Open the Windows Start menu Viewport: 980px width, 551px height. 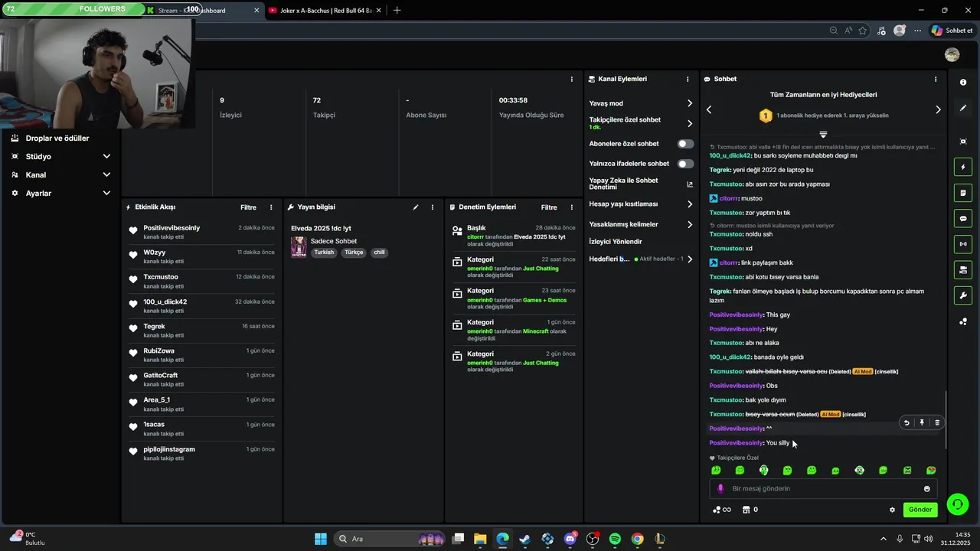pyautogui.click(x=321, y=539)
